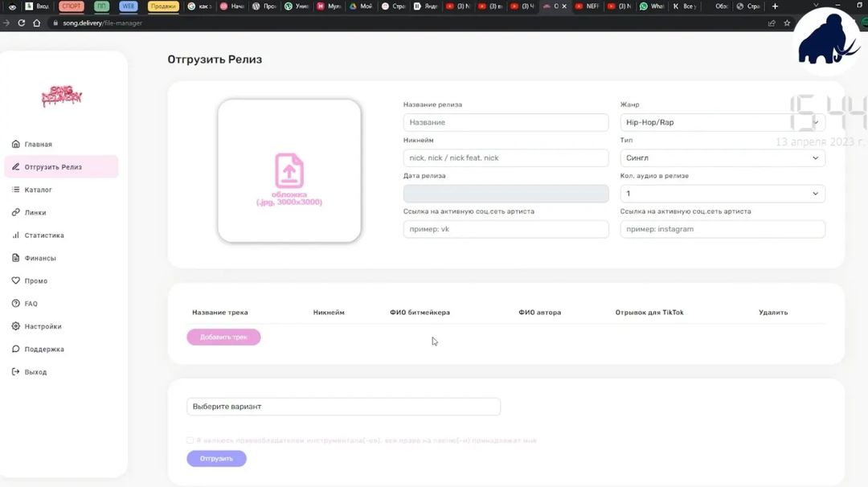Switch to the WhatsApp browser tab
The height and width of the screenshot is (487, 868).
pyautogui.click(x=652, y=6)
